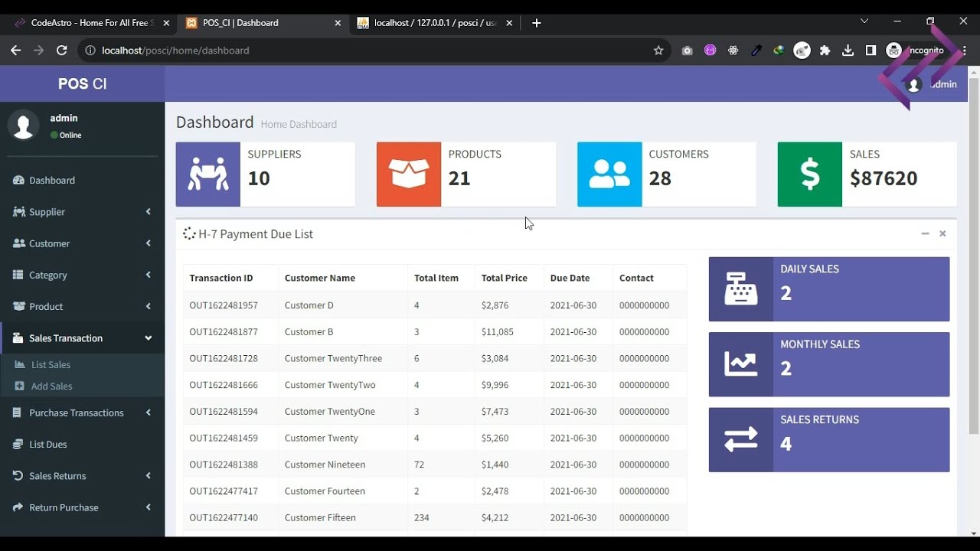Collapse the H-7 Payment Due List panel
The image size is (980, 551).
tap(925, 233)
